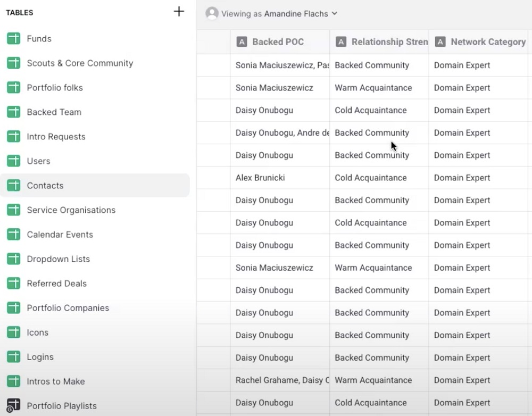
Task: Open the Service Organisations table label
Action: pos(71,210)
